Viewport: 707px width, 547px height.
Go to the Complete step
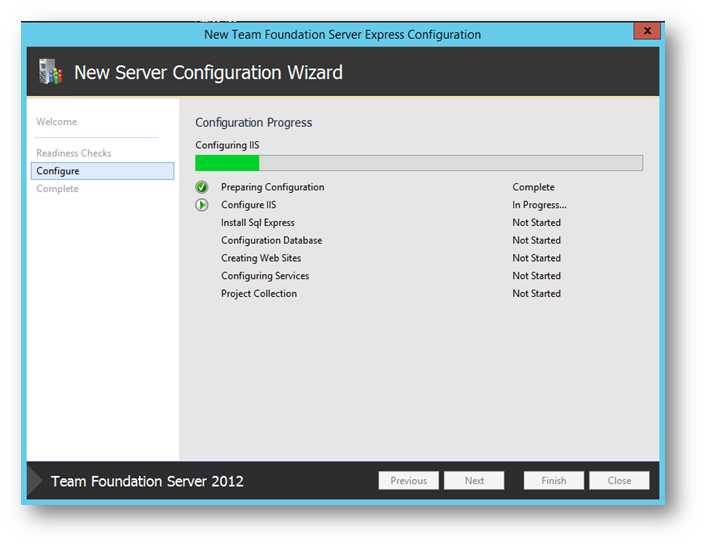(x=57, y=188)
